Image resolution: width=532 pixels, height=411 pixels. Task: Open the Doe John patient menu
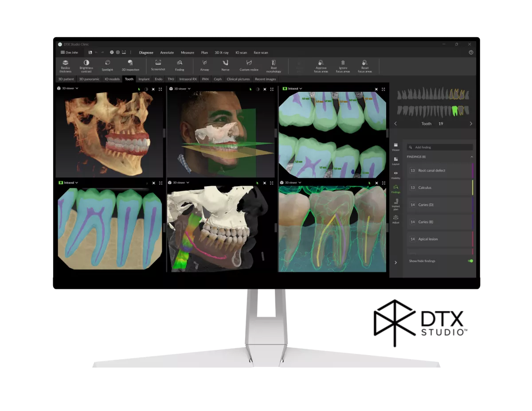pyautogui.click(x=69, y=52)
